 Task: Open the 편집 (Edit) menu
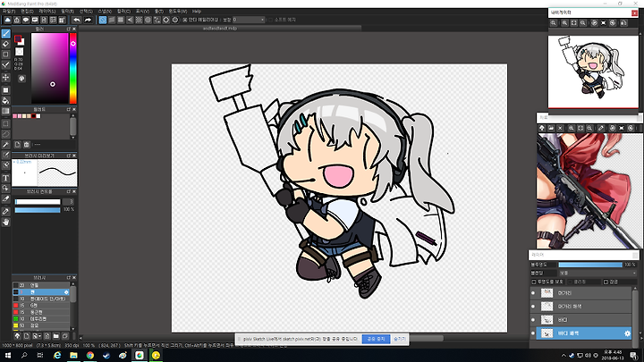coord(27,12)
